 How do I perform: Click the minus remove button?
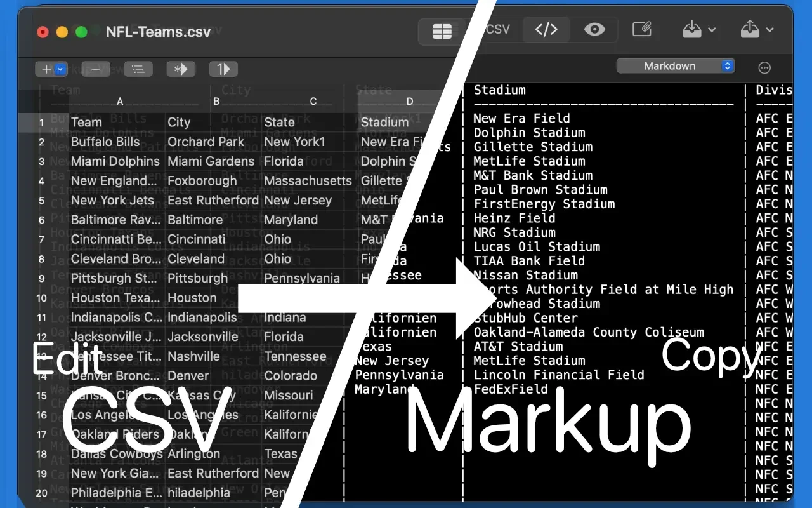click(95, 69)
